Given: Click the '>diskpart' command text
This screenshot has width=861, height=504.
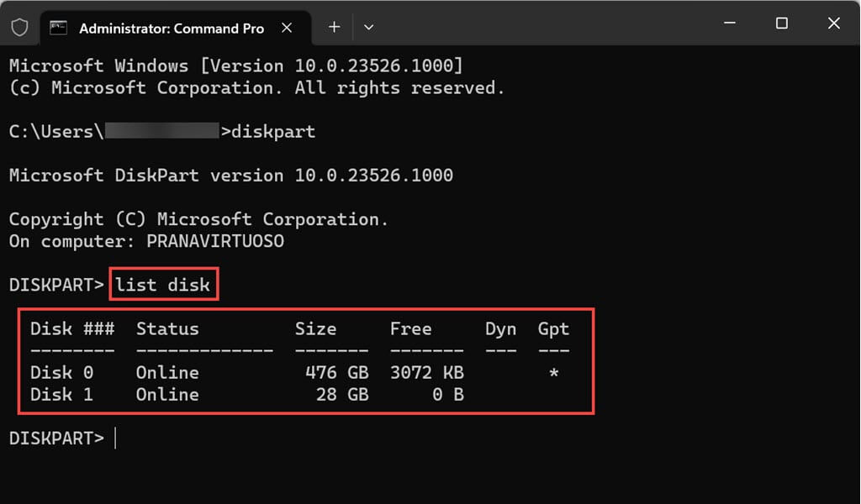Looking at the screenshot, I should click(268, 132).
